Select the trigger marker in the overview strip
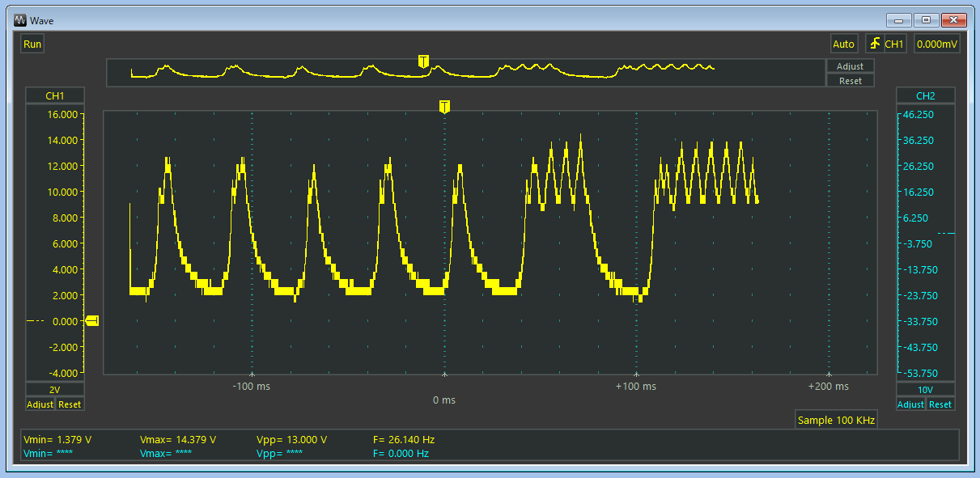Image resolution: width=980 pixels, height=478 pixels. point(423,61)
